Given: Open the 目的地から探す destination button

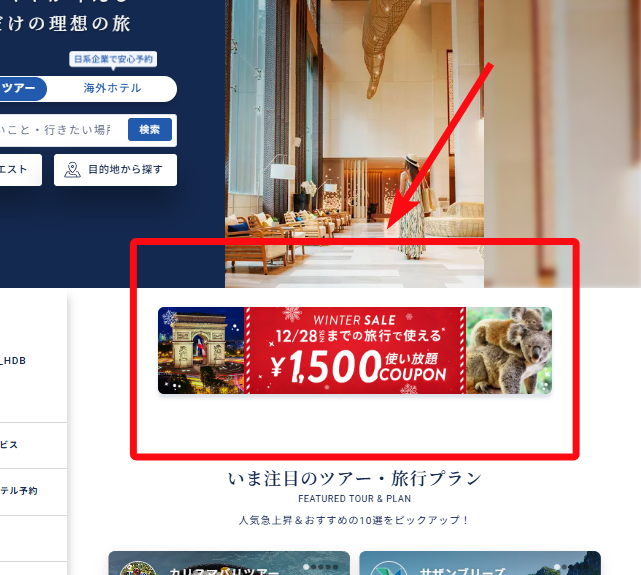Looking at the screenshot, I should (x=115, y=170).
